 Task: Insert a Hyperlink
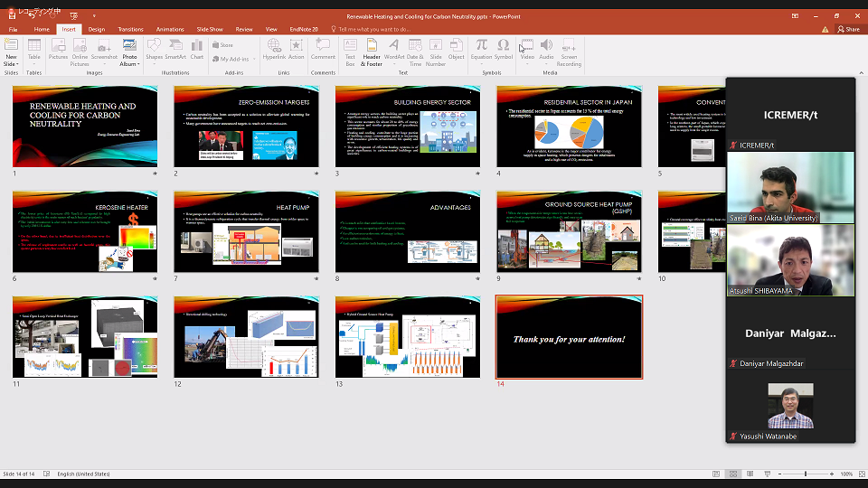274,49
